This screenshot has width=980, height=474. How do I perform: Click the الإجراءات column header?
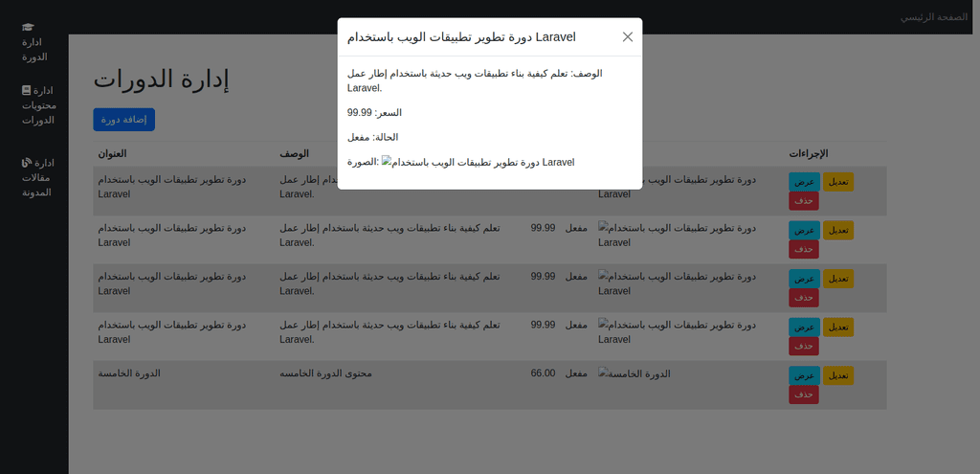[809, 154]
